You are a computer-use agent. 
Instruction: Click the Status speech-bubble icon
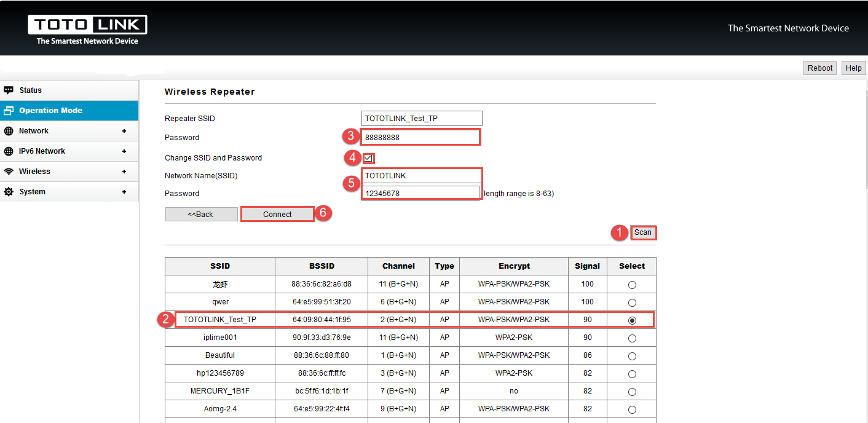click(x=9, y=90)
